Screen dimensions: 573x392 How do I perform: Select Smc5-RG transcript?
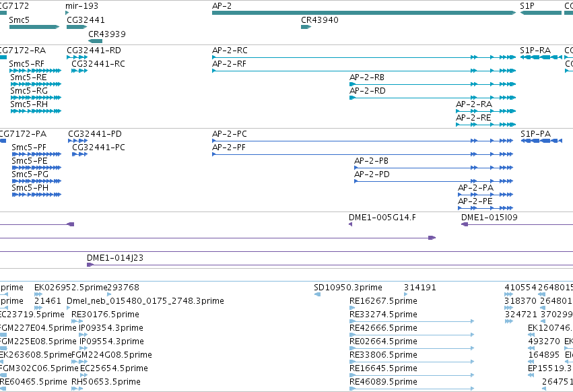(36, 98)
